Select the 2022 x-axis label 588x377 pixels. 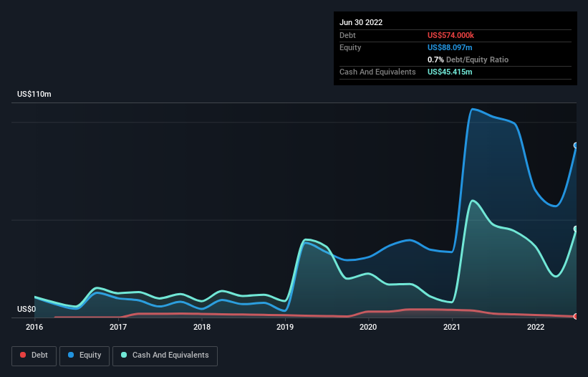[x=536, y=327]
